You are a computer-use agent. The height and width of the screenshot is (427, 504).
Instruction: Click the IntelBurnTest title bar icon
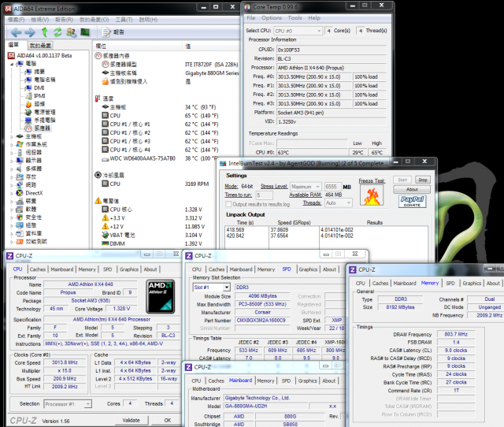[223, 164]
